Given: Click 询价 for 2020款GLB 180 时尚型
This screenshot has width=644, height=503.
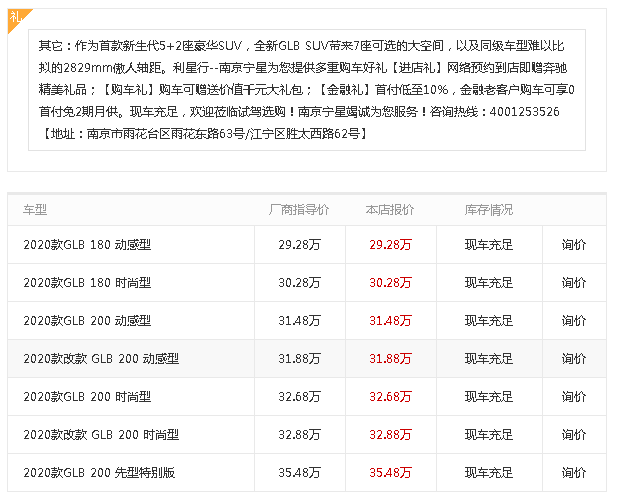Looking at the screenshot, I should 574,283.
